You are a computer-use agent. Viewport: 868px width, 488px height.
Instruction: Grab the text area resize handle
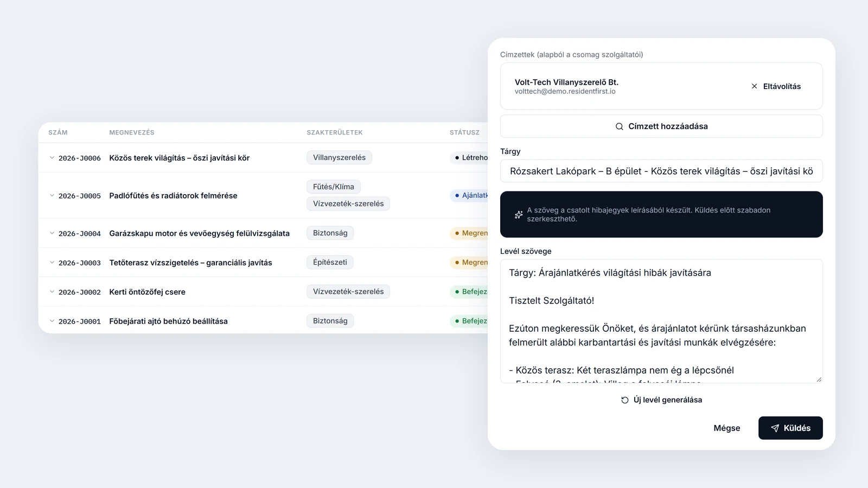pos(819,379)
